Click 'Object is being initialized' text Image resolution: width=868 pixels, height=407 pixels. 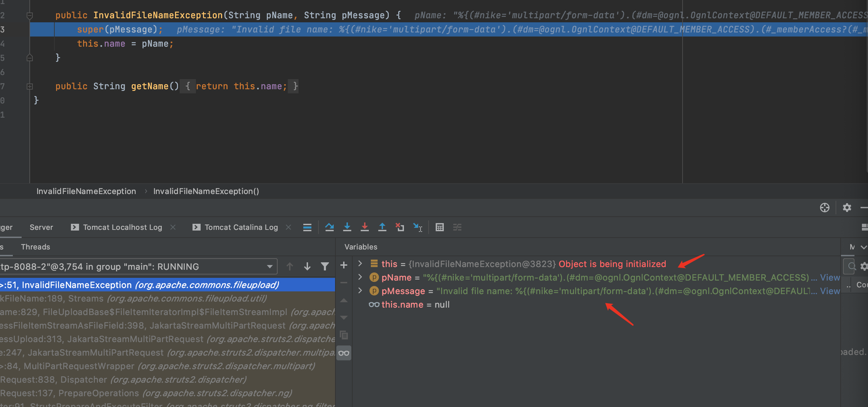point(612,264)
